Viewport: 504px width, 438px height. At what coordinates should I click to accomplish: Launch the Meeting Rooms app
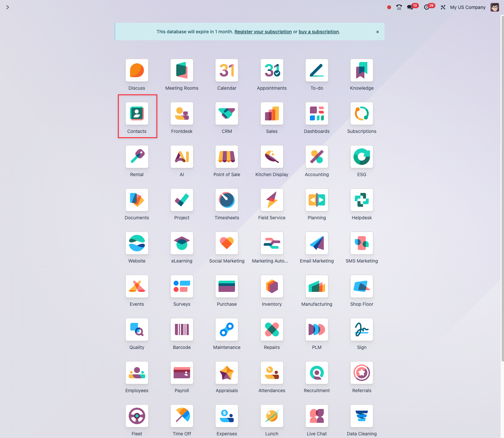coord(182,70)
